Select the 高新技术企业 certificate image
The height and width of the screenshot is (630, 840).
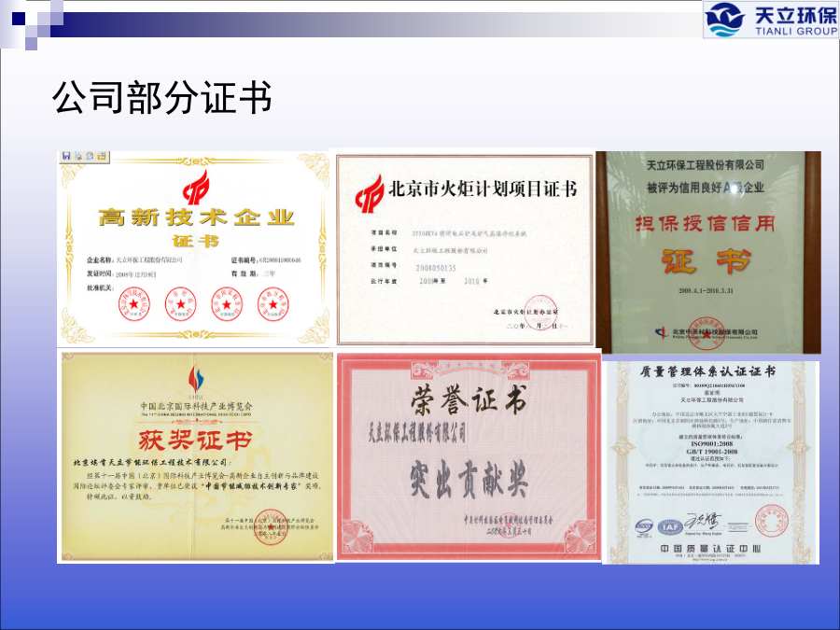[x=193, y=248]
